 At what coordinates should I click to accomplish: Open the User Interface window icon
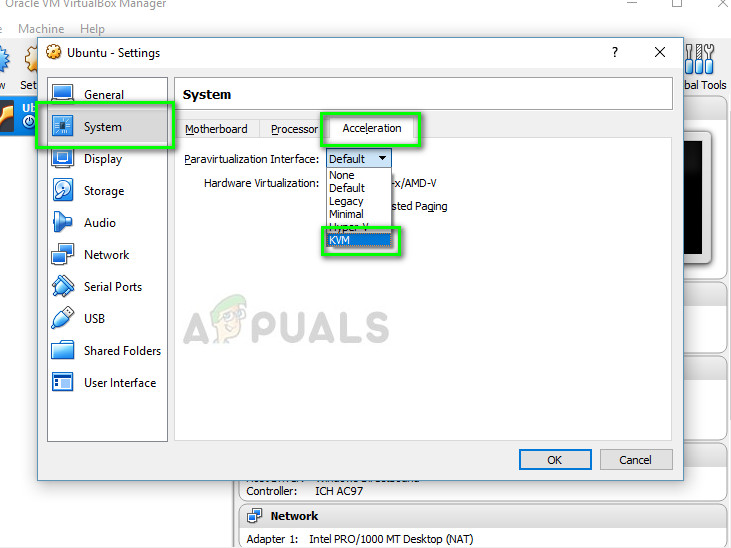pos(62,382)
